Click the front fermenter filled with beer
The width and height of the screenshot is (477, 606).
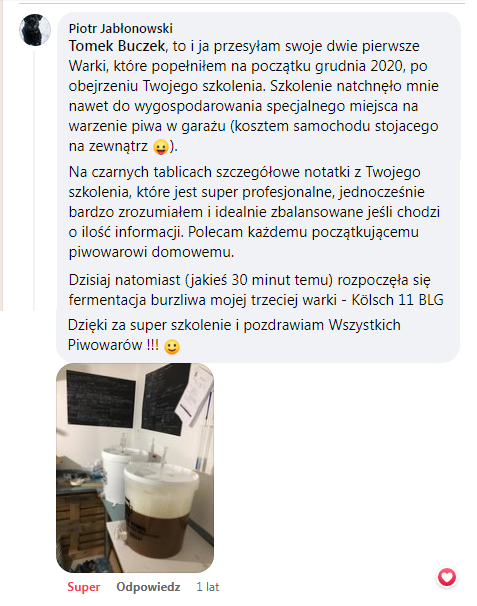159,509
